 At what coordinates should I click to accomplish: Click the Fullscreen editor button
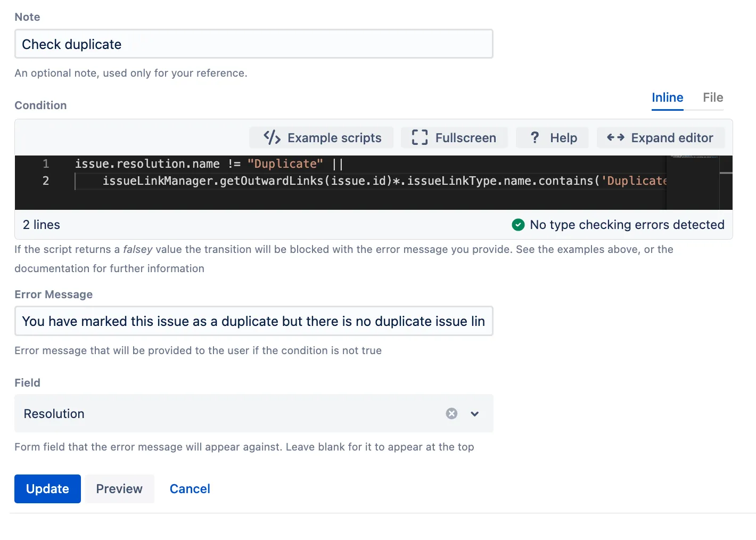[454, 138]
